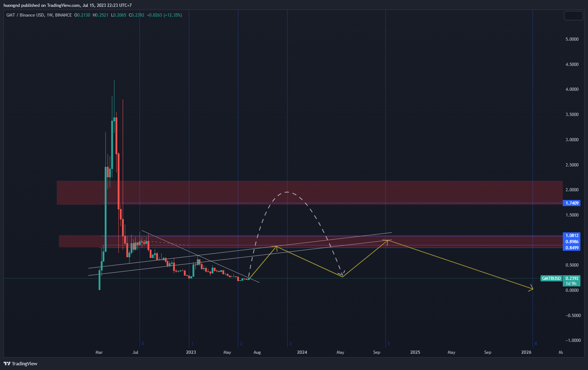Click the 0.0000 price axis label
This screenshot has height=370, width=588.
pyautogui.click(x=572, y=290)
